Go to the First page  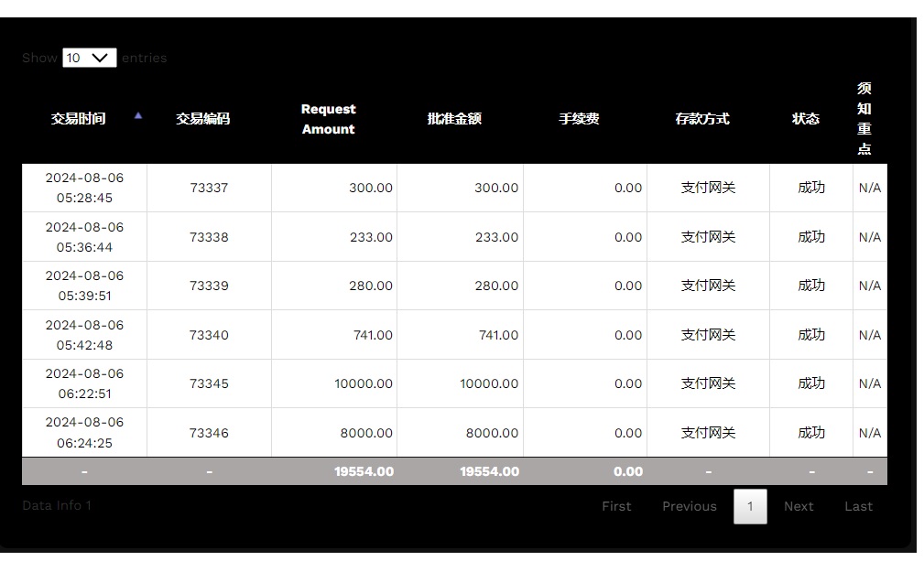(616, 506)
